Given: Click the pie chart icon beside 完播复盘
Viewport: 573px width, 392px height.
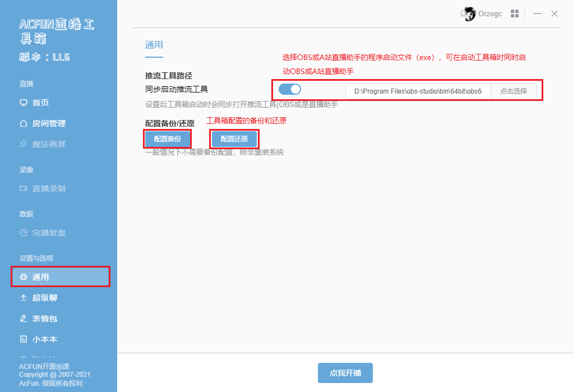Looking at the screenshot, I should pyautogui.click(x=24, y=233).
